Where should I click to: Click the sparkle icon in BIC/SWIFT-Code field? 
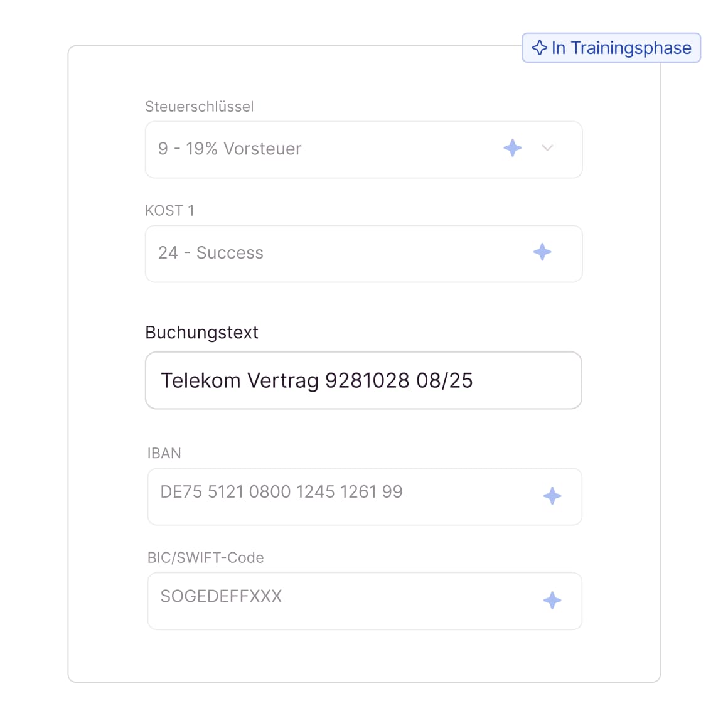click(552, 600)
